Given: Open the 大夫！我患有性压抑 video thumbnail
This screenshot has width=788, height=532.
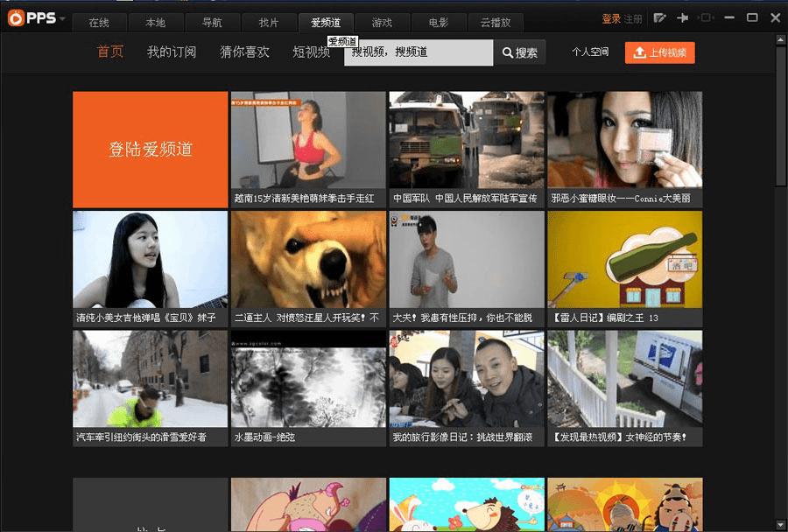Looking at the screenshot, I should [x=467, y=259].
